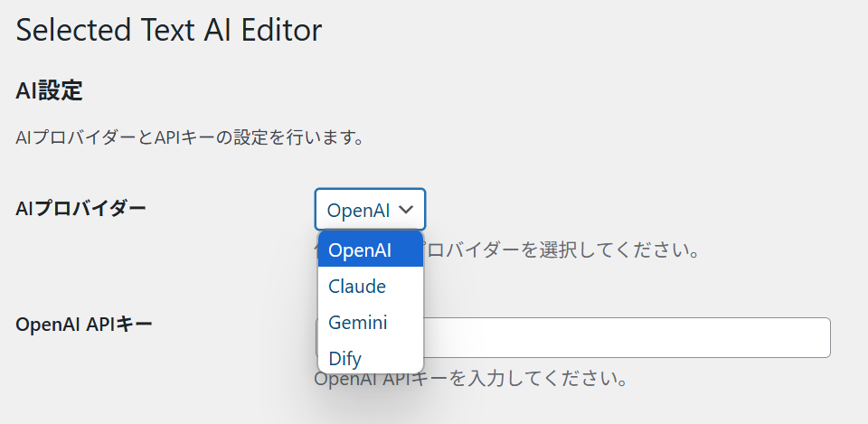Click the OpenAI APIキー field label
Screen dimensions: 868x424
[84, 324]
